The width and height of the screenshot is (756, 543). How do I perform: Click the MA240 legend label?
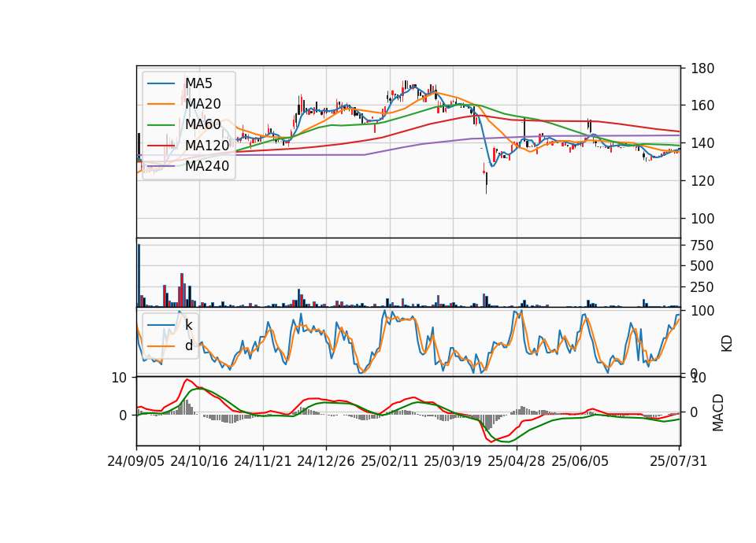tap(207, 166)
